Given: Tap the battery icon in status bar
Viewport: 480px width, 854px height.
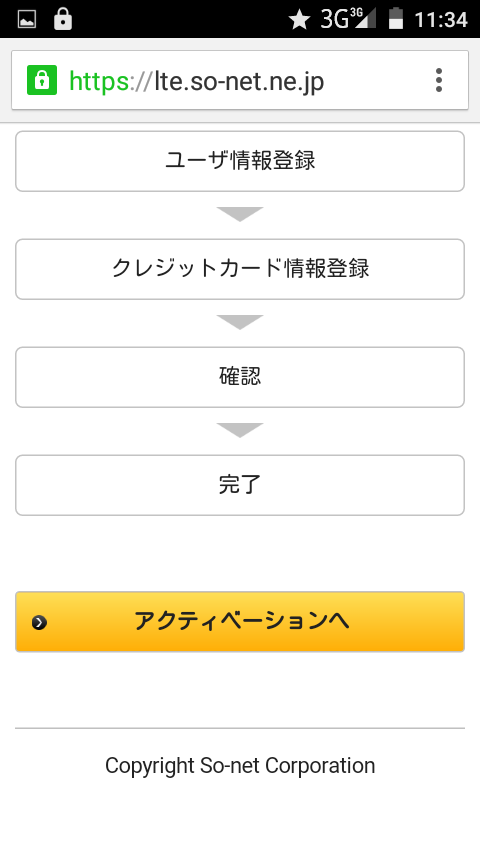Looking at the screenshot, I should (x=396, y=20).
